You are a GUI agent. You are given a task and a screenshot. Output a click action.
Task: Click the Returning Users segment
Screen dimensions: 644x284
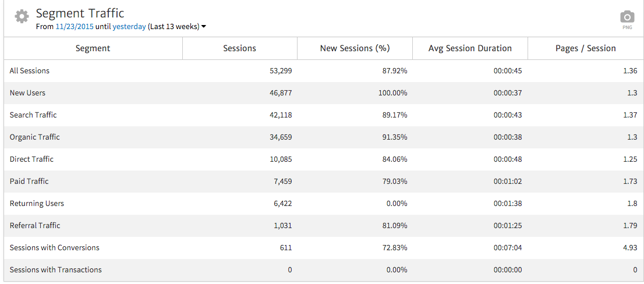click(x=37, y=204)
